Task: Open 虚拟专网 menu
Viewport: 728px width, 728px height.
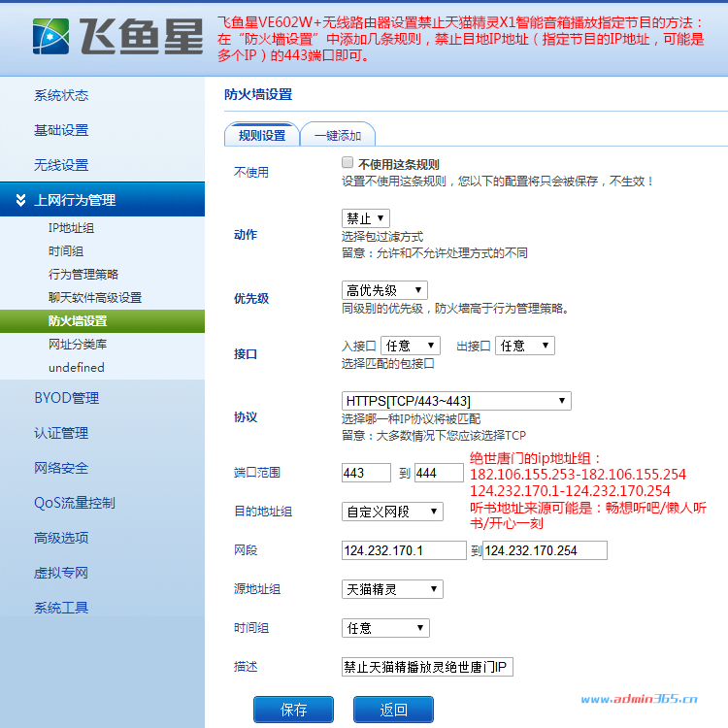Action: click(x=61, y=573)
